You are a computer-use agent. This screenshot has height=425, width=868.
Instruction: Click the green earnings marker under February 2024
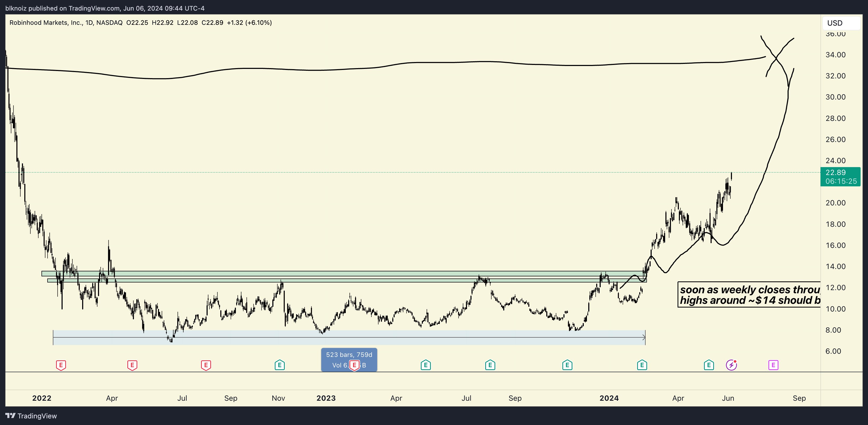tap(642, 365)
